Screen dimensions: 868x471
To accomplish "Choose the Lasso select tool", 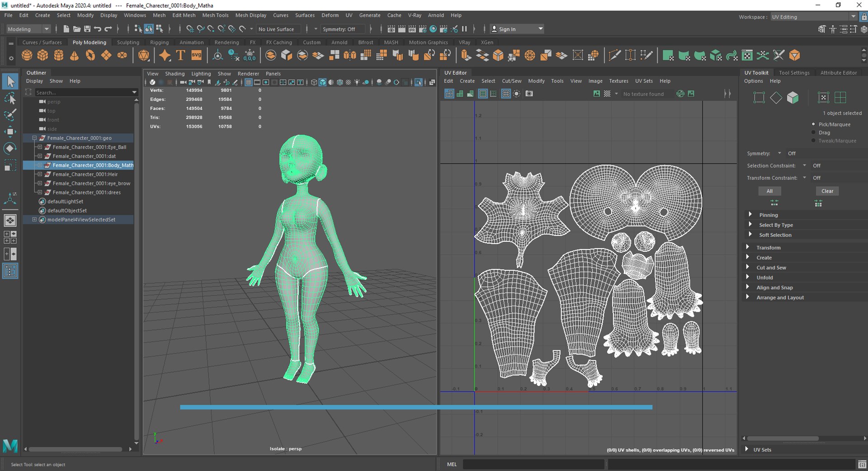I will tap(10, 98).
